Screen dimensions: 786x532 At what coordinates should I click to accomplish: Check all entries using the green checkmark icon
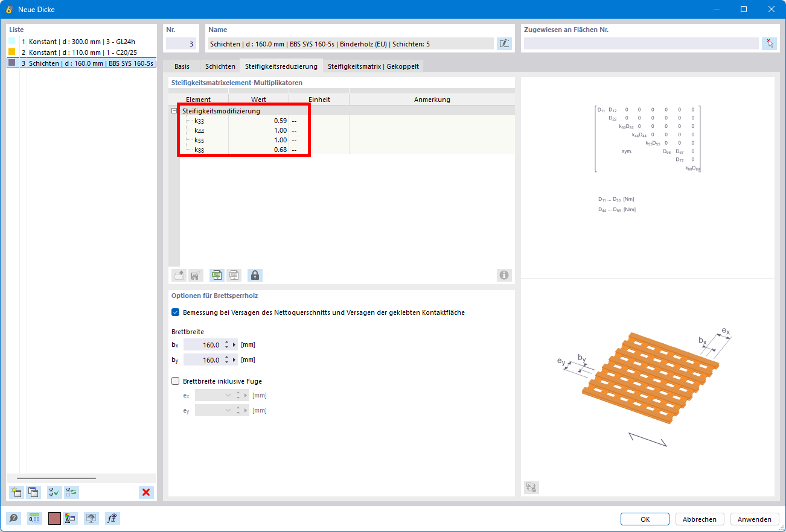pyautogui.click(x=54, y=492)
